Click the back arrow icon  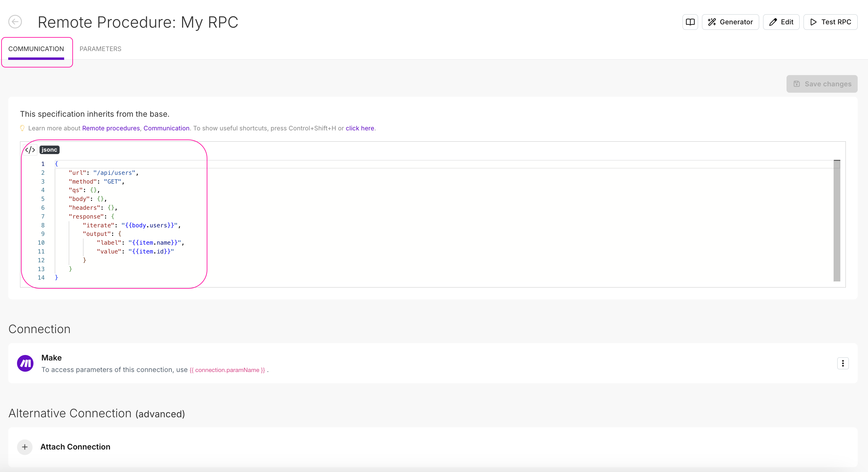[x=15, y=22]
